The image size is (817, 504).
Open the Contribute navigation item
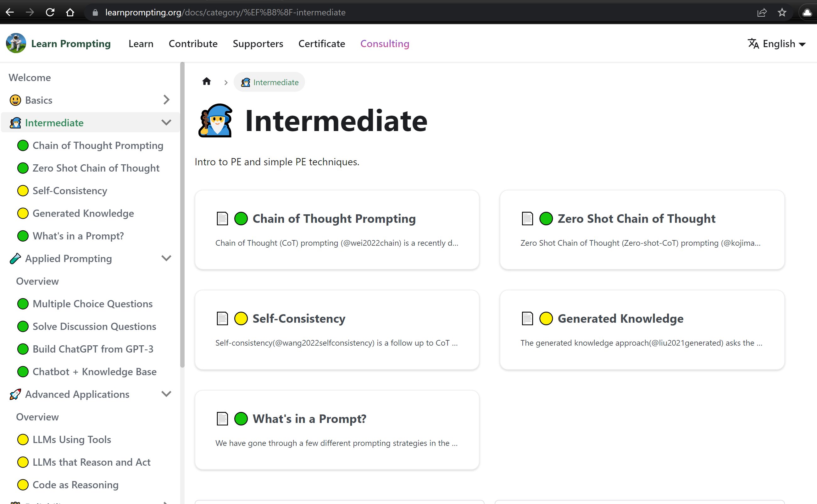pyautogui.click(x=193, y=44)
